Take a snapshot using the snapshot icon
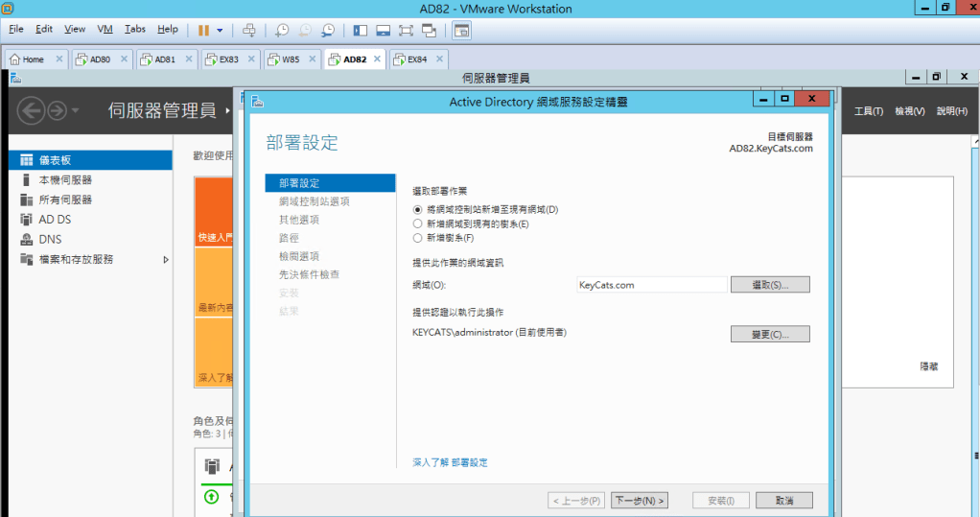The image size is (980, 517). pos(282,30)
